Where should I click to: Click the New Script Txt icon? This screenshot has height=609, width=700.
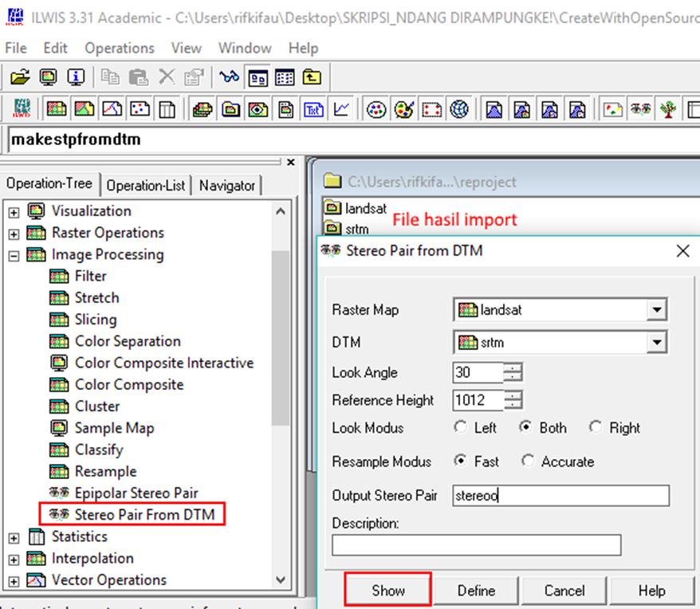pos(313,109)
